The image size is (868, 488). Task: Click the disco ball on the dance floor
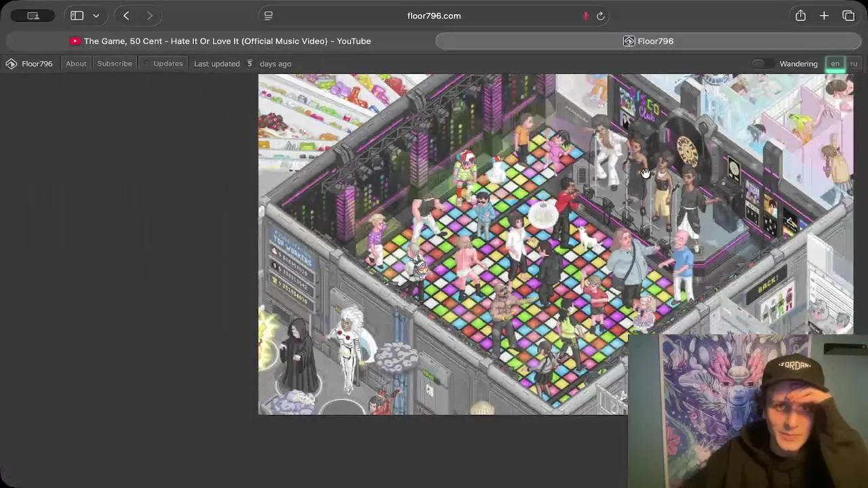click(x=543, y=214)
